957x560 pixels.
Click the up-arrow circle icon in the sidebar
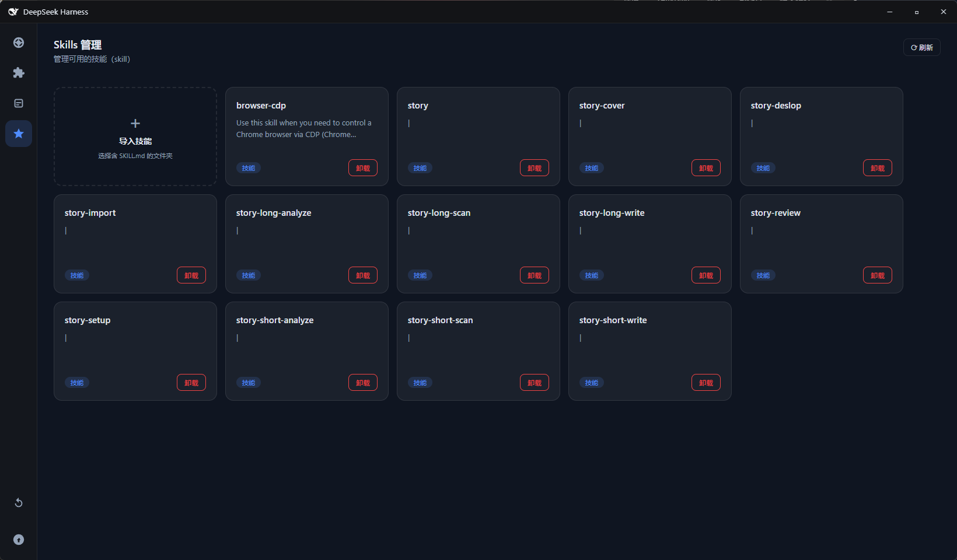pos(19,540)
